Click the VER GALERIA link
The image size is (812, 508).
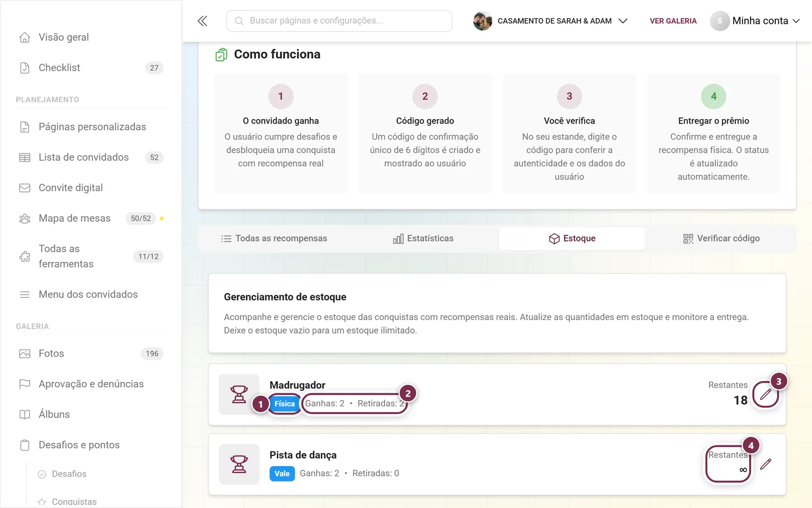(673, 21)
